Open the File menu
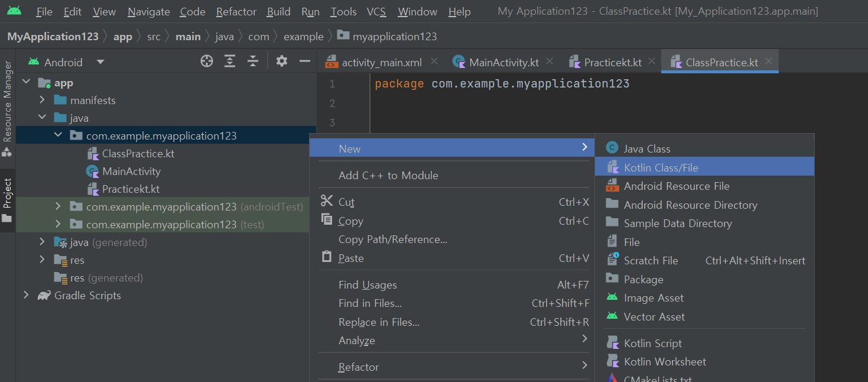 44,12
